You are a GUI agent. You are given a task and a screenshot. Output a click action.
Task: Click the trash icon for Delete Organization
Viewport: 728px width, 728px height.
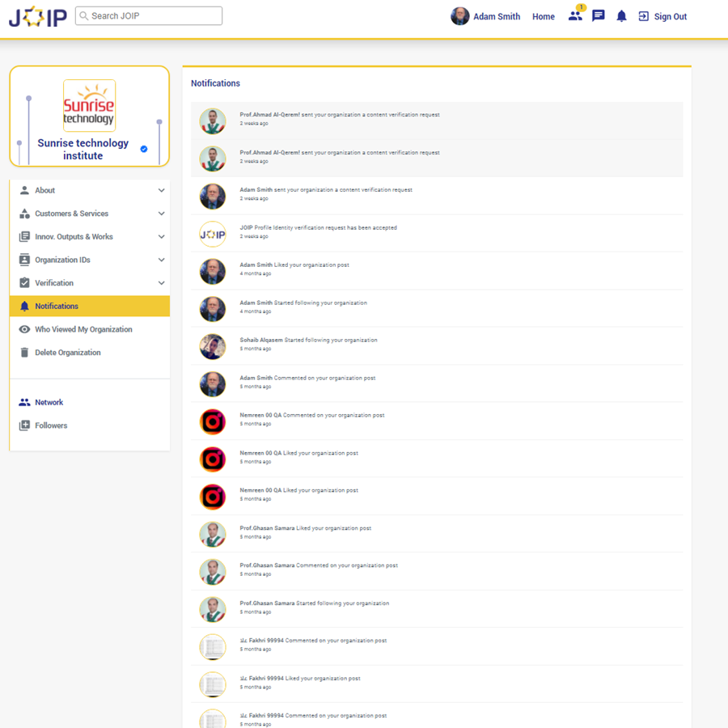pyautogui.click(x=24, y=353)
